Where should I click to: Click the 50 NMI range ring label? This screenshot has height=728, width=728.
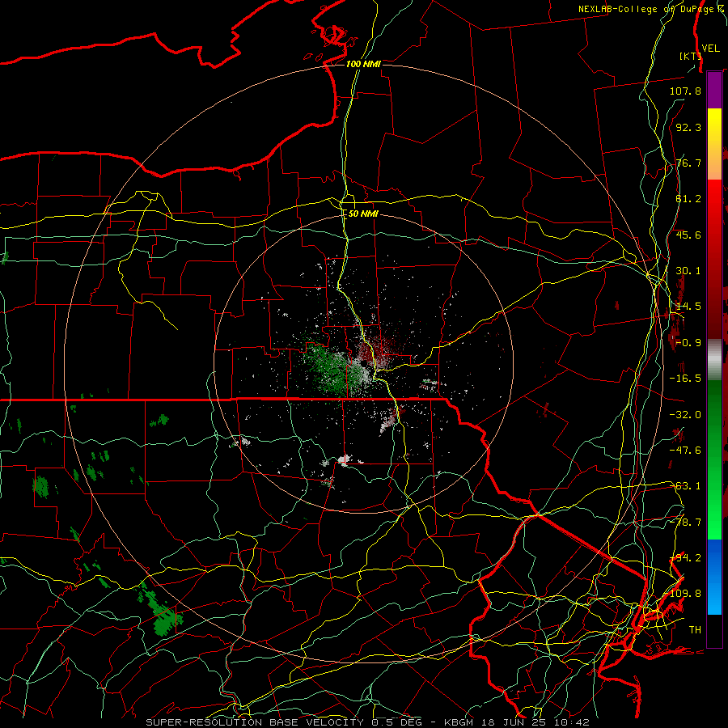[363, 214]
